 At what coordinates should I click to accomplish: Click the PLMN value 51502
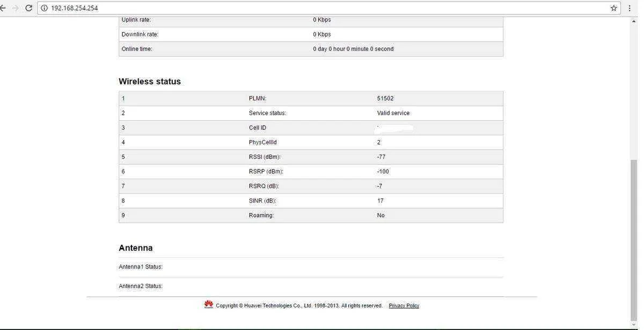tap(385, 99)
